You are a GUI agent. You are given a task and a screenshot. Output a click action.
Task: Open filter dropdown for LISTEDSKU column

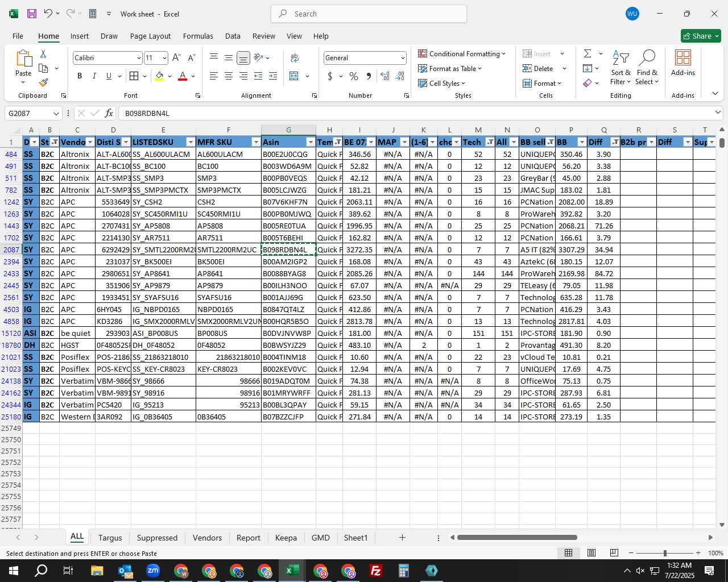tap(191, 142)
